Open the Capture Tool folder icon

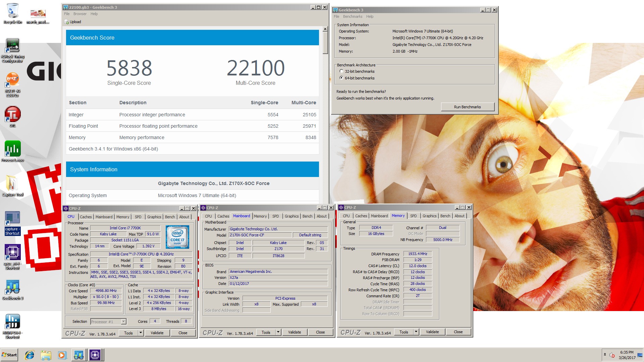point(12,185)
